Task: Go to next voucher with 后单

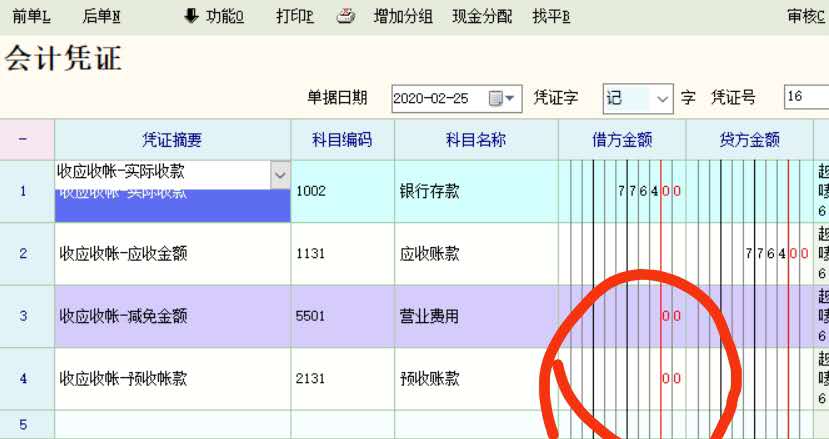Action: (x=101, y=16)
